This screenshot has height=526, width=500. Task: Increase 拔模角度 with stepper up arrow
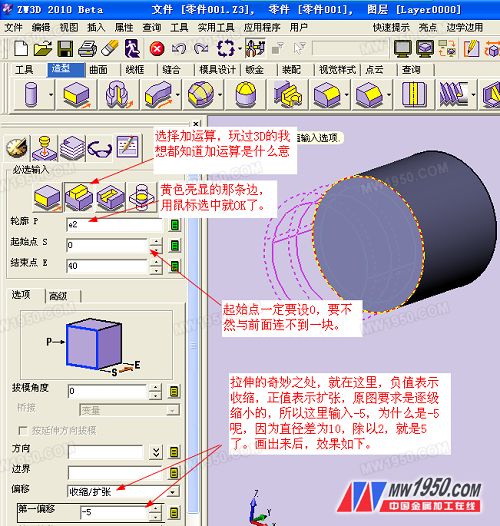(155, 387)
